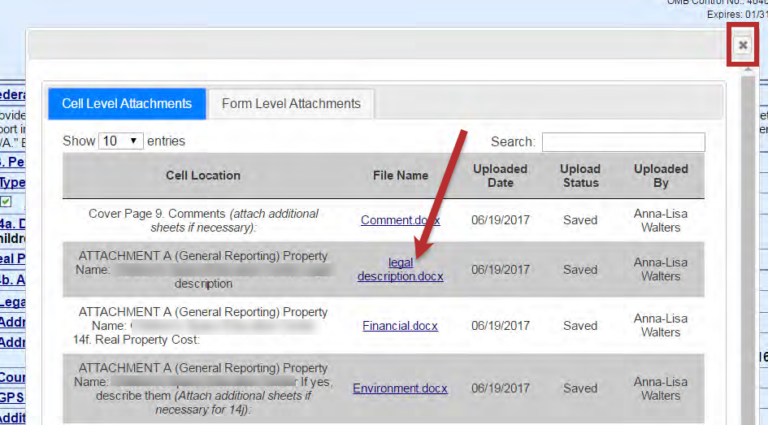Click the Saved status in Financial.docx row
Screen dimensions: 768x425
[x=580, y=326]
